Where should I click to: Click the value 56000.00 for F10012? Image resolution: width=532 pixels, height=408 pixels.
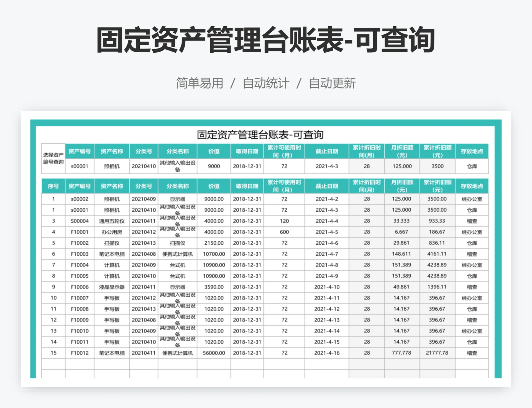click(214, 353)
